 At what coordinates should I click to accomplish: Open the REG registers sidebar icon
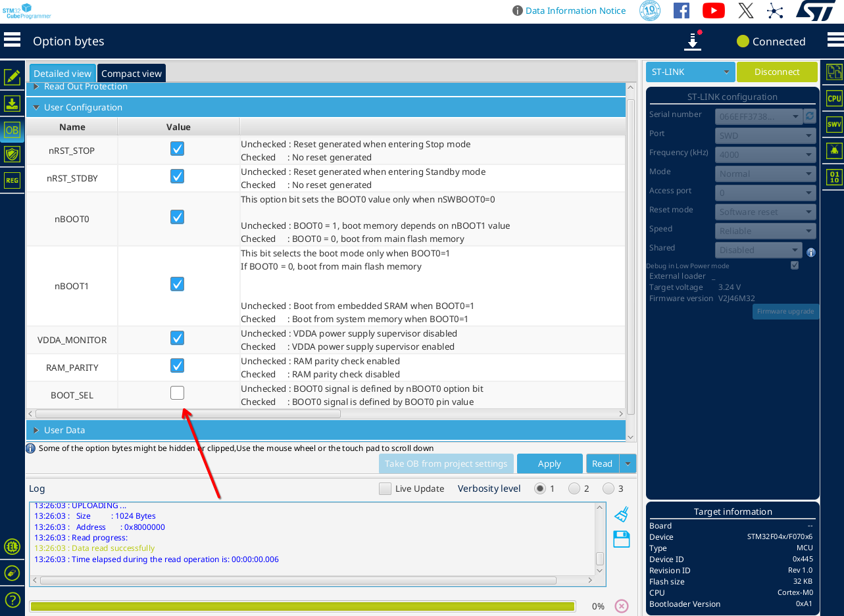tap(12, 181)
